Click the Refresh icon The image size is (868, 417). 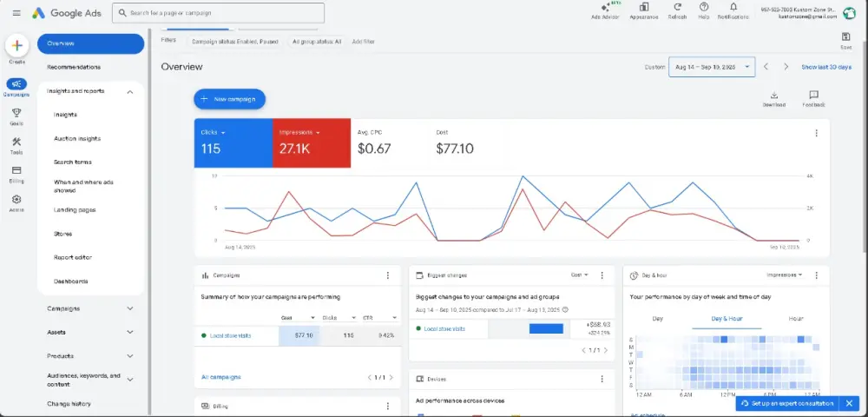click(677, 8)
